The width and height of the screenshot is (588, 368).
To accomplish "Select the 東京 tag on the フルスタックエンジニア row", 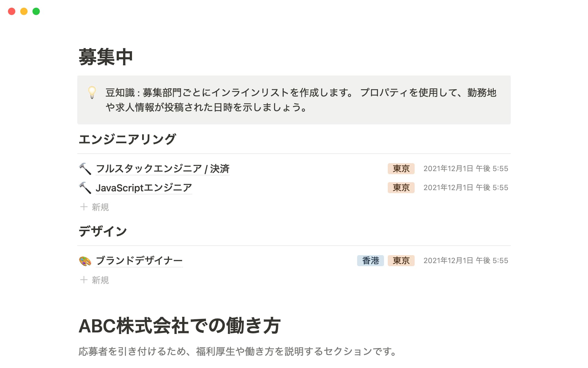I will [x=401, y=169].
